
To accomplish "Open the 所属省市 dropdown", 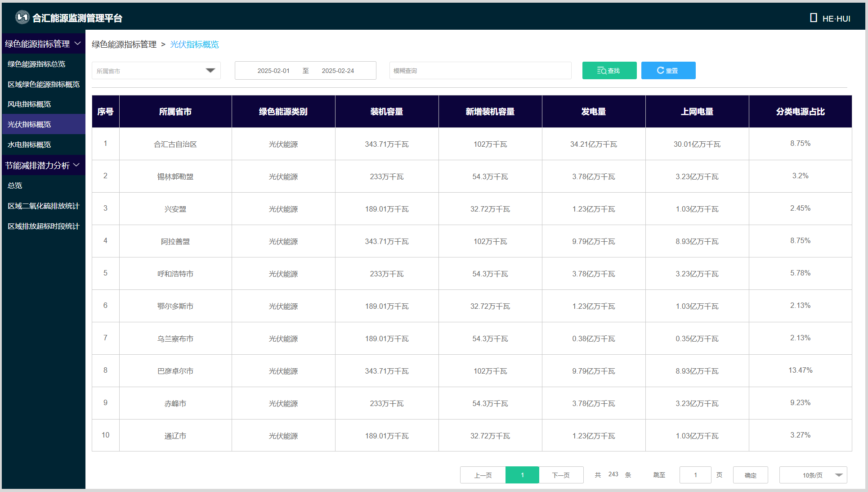I will 156,71.
